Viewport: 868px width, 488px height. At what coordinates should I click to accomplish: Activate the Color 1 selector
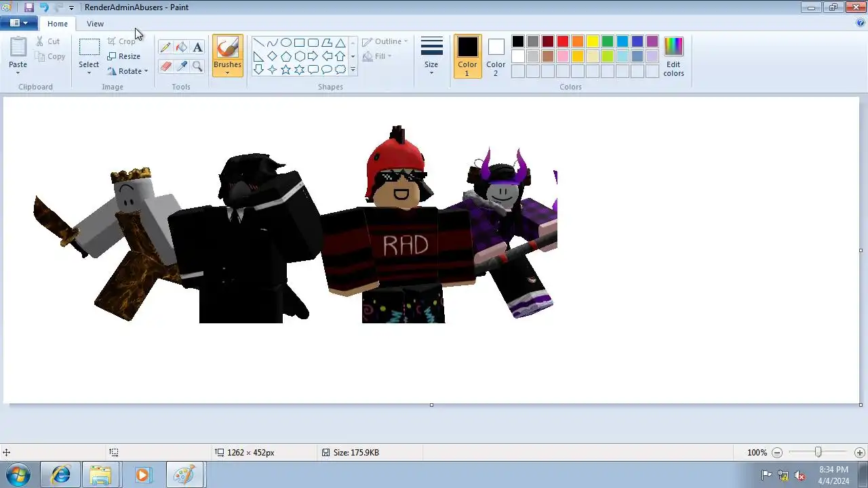click(467, 56)
